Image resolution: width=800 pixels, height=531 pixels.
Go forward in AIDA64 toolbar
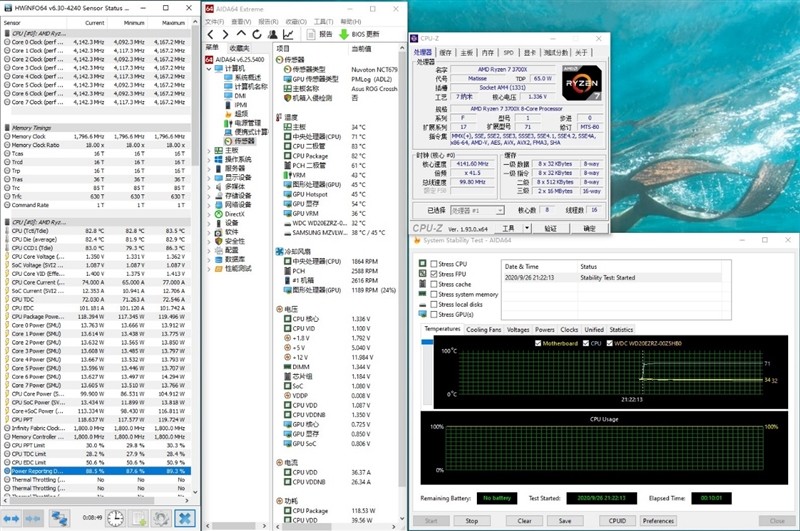[225, 34]
